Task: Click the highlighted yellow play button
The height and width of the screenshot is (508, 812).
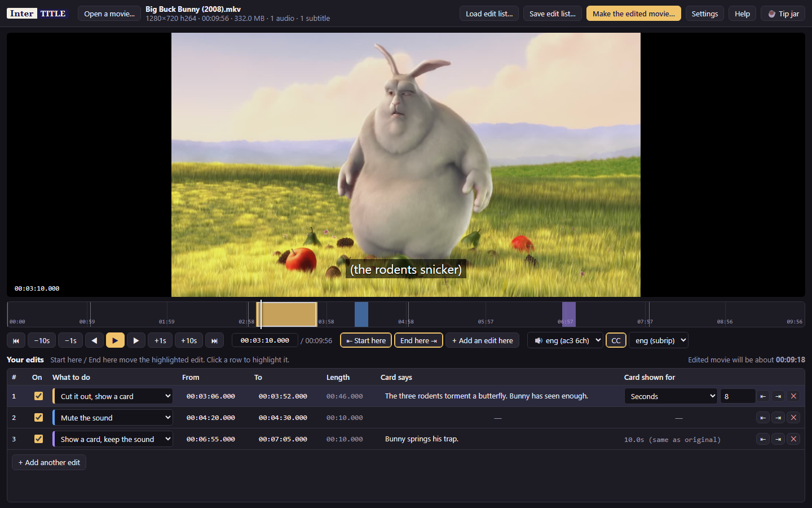Action: coord(115,340)
